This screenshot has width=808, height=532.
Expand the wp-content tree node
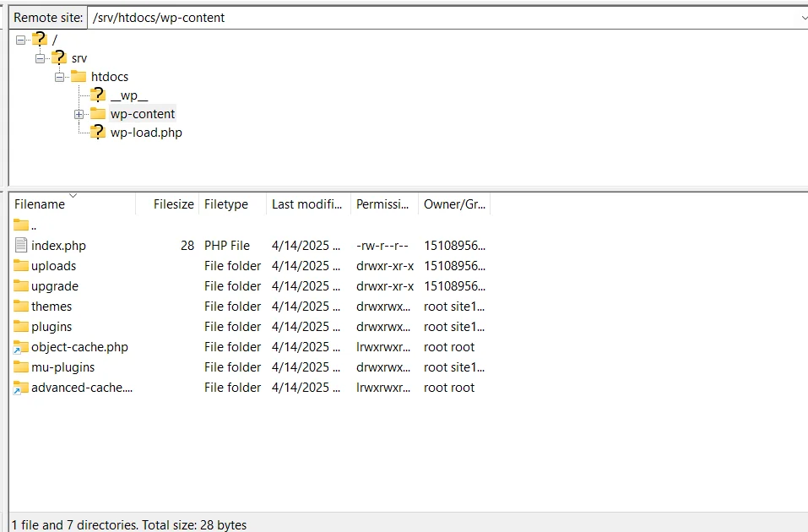tap(79, 115)
